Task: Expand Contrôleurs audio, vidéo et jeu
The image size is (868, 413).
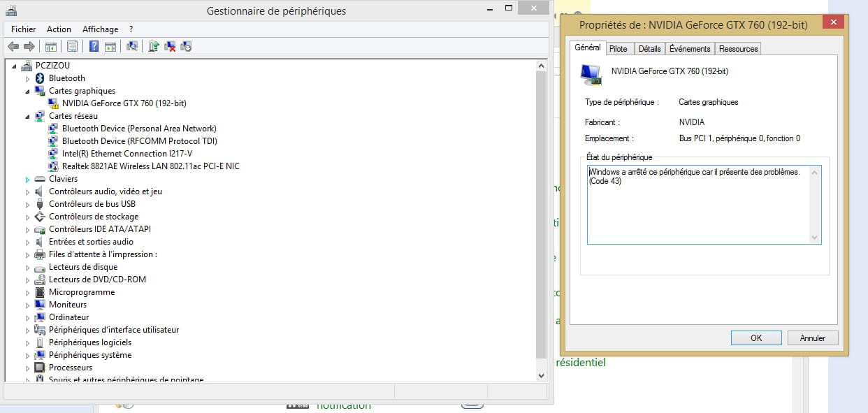Action: click(28, 191)
